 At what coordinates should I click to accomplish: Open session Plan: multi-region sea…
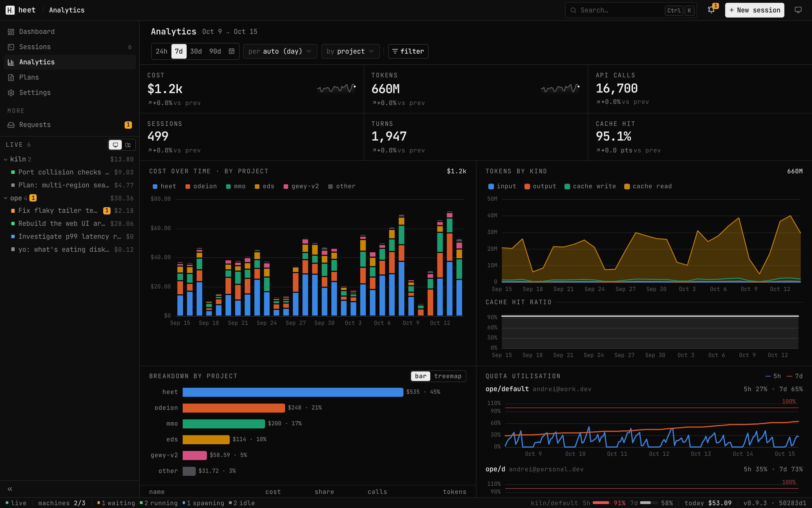[70, 185]
